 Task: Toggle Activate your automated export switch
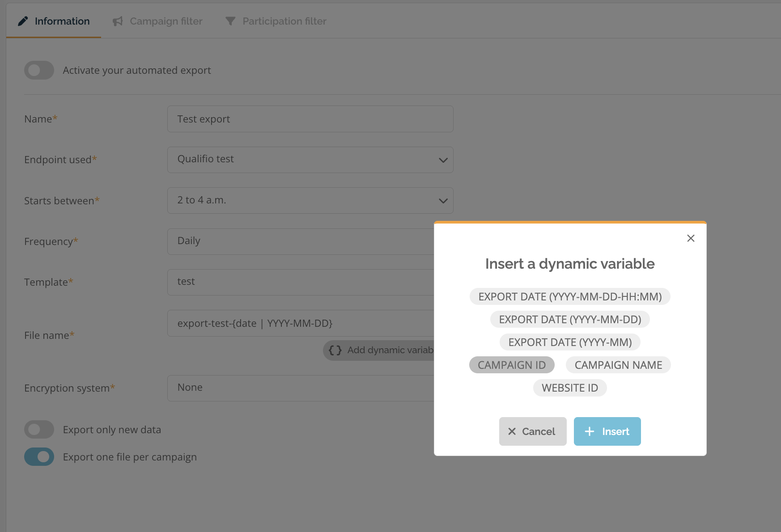[39, 70]
